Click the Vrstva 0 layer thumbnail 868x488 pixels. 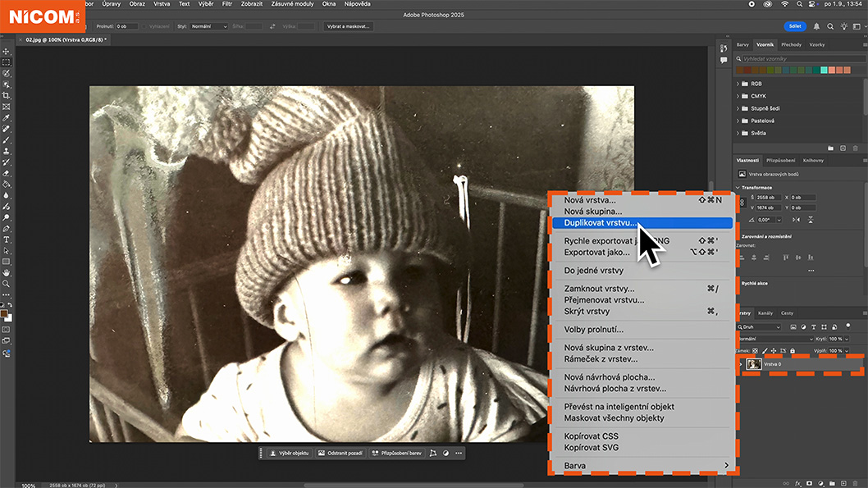click(x=753, y=364)
